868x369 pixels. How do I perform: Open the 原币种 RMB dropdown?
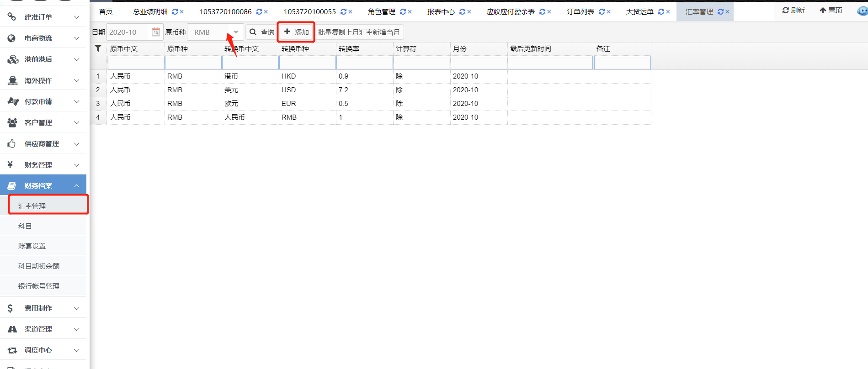click(x=236, y=32)
